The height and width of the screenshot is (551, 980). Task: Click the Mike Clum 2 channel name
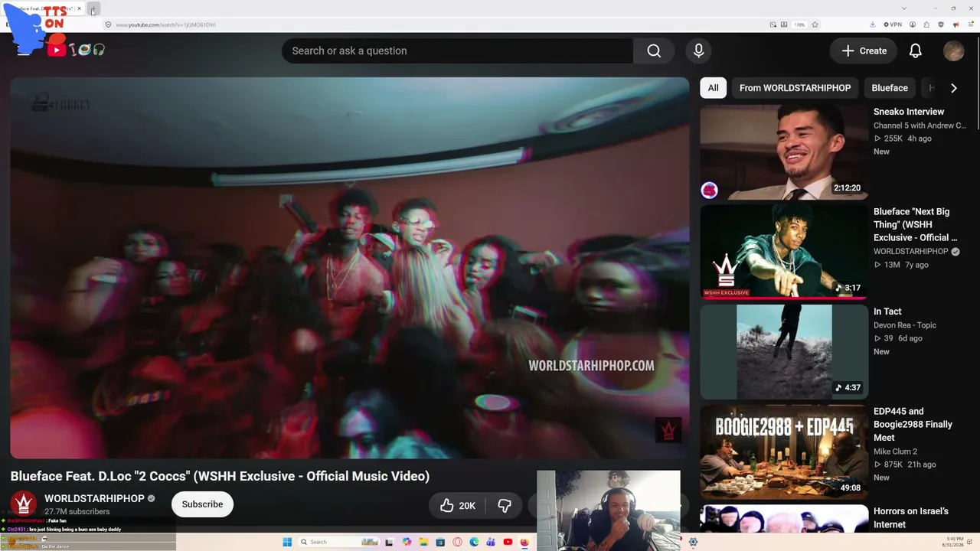pos(895,452)
